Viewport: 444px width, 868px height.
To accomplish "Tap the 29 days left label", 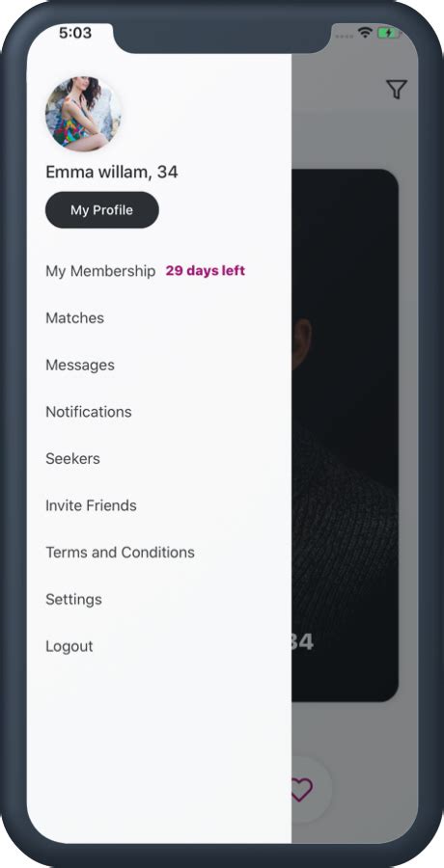I will pyautogui.click(x=205, y=271).
